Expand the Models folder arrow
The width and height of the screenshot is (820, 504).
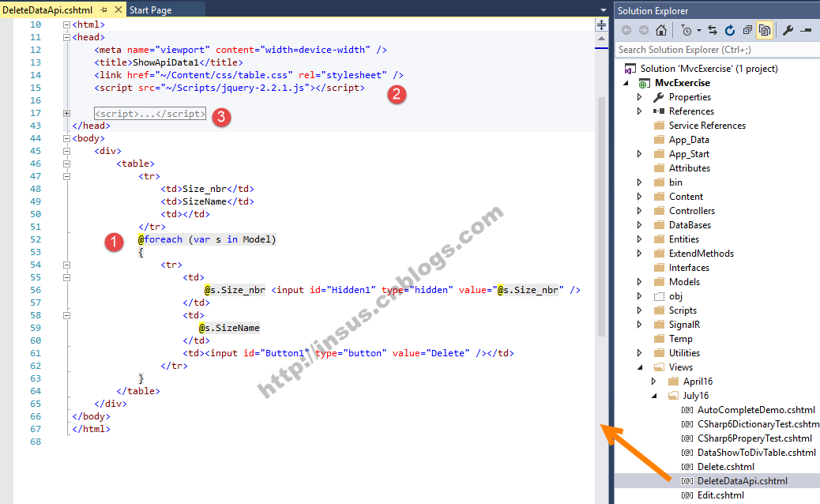point(639,282)
